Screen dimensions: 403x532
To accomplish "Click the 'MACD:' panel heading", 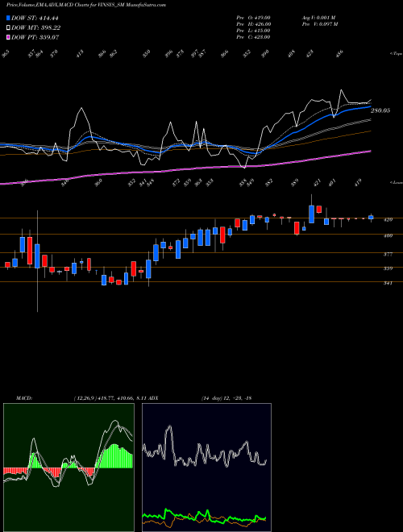I will 23,398.
